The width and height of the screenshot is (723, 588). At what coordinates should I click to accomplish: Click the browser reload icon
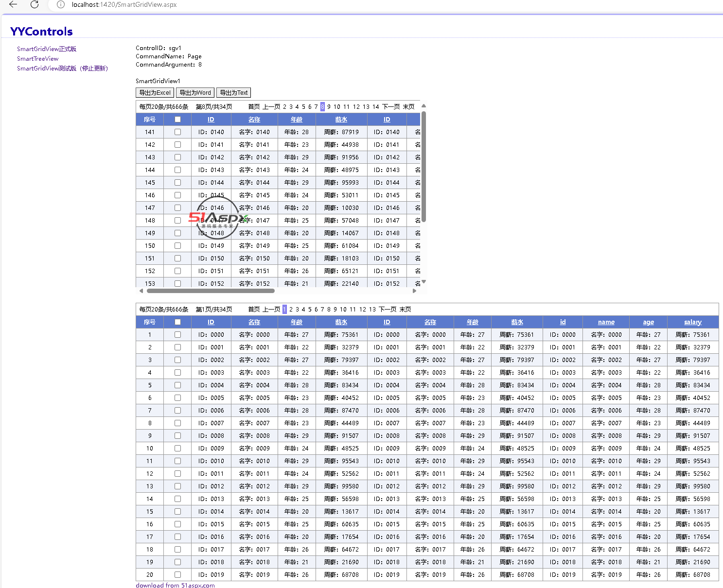pyautogui.click(x=35, y=4)
